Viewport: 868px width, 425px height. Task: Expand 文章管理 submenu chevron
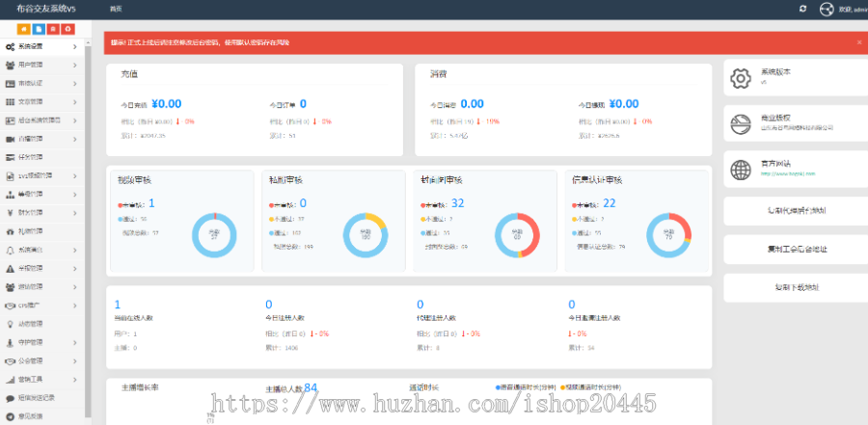(74, 102)
